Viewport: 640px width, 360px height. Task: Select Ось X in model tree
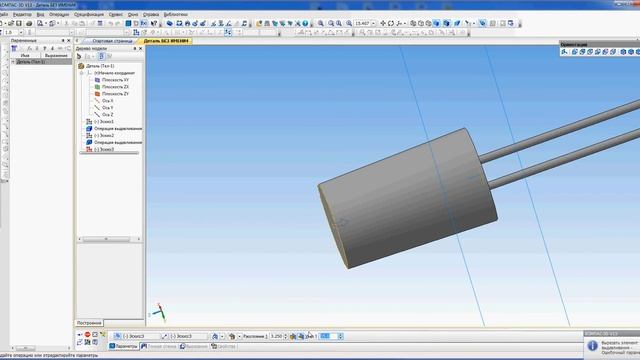(x=108, y=101)
